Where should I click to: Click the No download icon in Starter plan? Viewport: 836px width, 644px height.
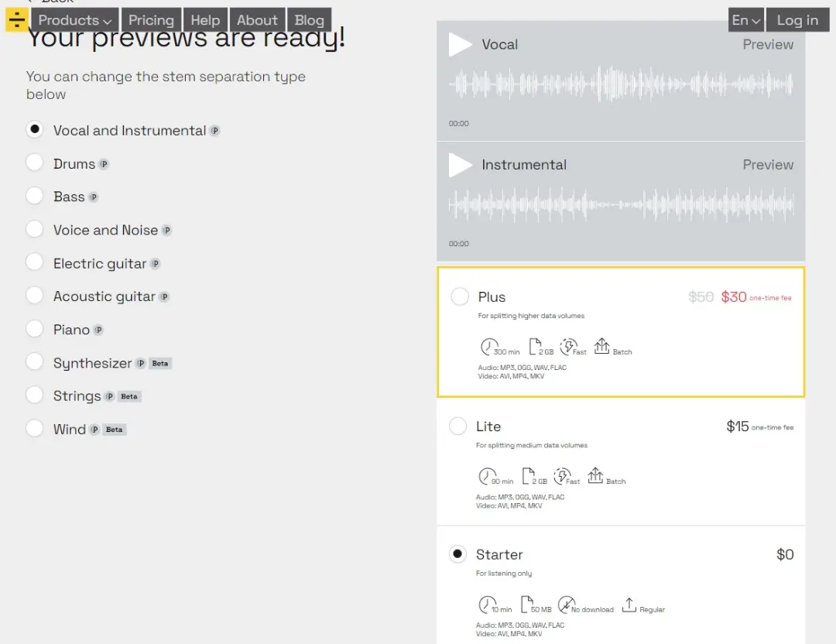click(566, 605)
